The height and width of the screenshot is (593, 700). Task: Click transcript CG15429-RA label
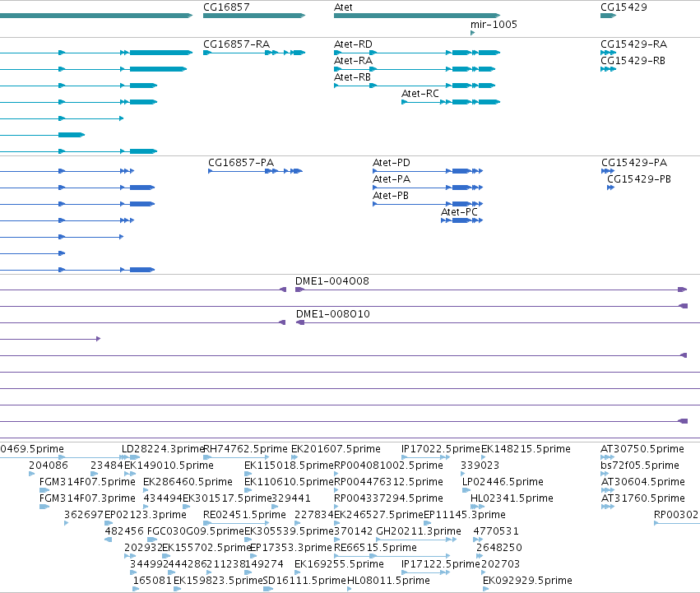pos(634,44)
